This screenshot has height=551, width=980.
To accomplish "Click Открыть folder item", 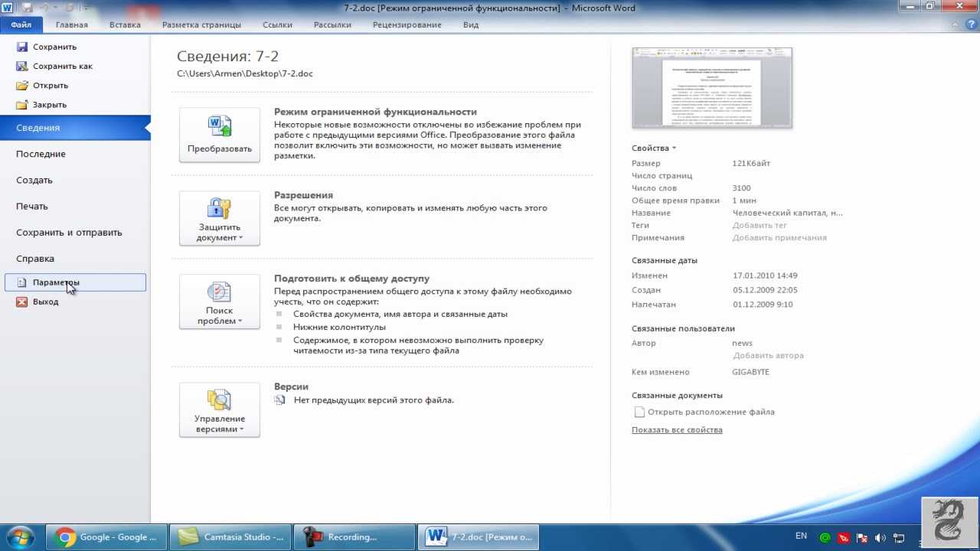I will pos(51,85).
